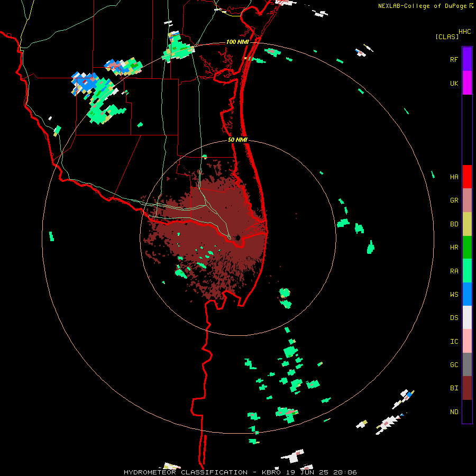476x476 pixels.
Task: Click the HHC product code text
Action: (464, 32)
